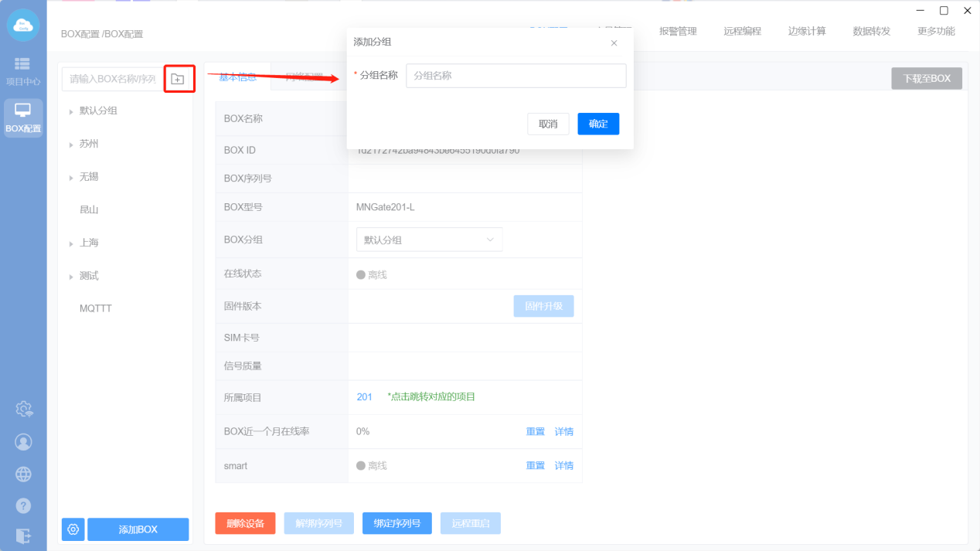Open the user account icon in sidebar
The height and width of the screenshot is (551, 980).
click(x=24, y=442)
